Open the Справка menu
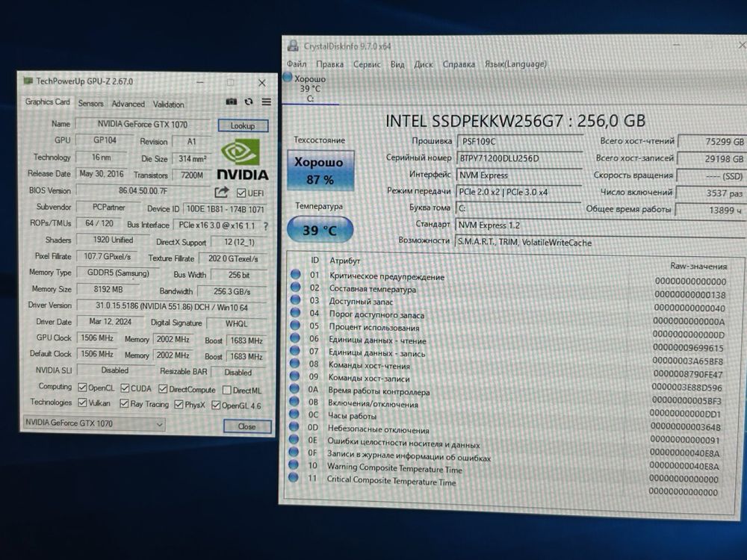This screenshot has height=560, width=747. point(459,63)
